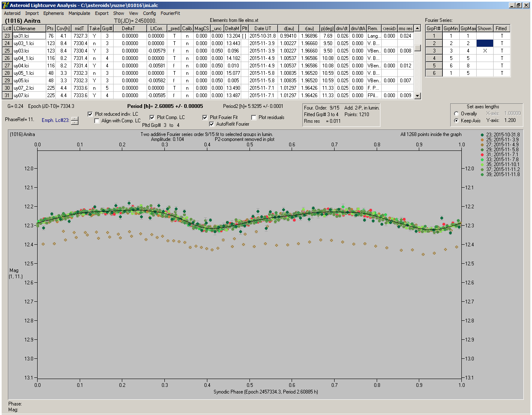
Task: Select row header 23 in lightcurve table
Action: point(7,36)
